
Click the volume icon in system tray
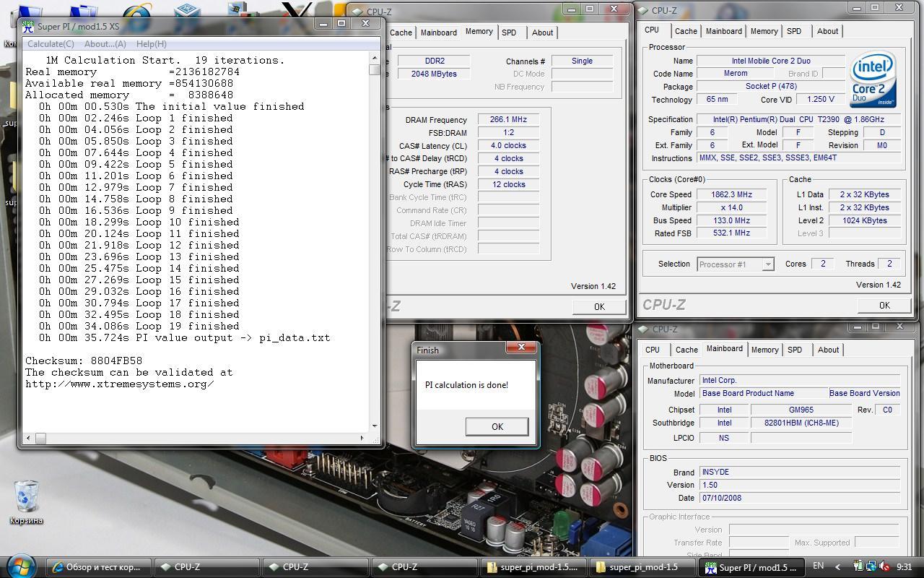884,567
